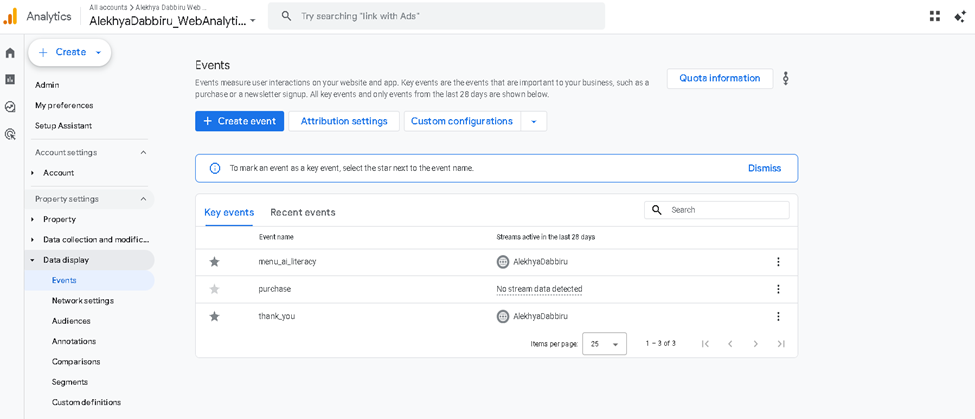This screenshot has height=419, width=975.
Task: Dismiss the key event info banner
Action: 764,168
